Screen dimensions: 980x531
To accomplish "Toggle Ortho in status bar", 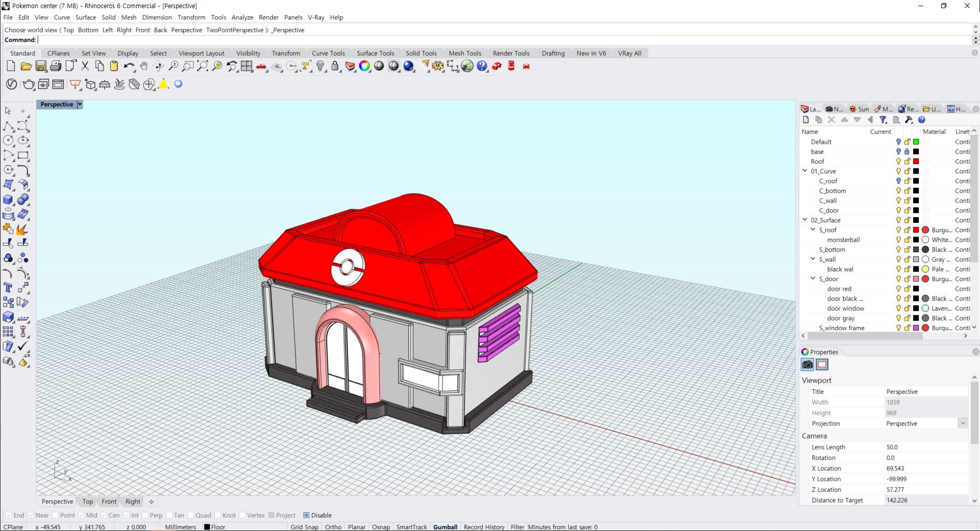I will [333, 527].
